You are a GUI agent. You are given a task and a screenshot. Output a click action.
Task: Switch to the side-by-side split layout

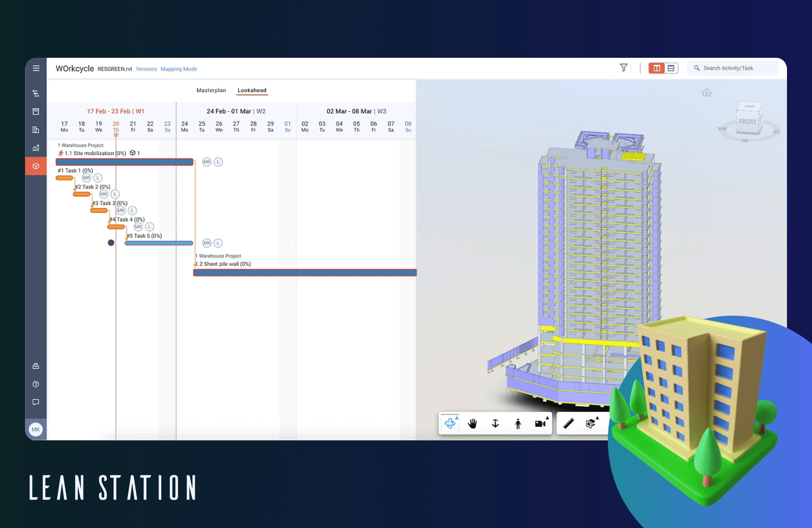pos(657,68)
